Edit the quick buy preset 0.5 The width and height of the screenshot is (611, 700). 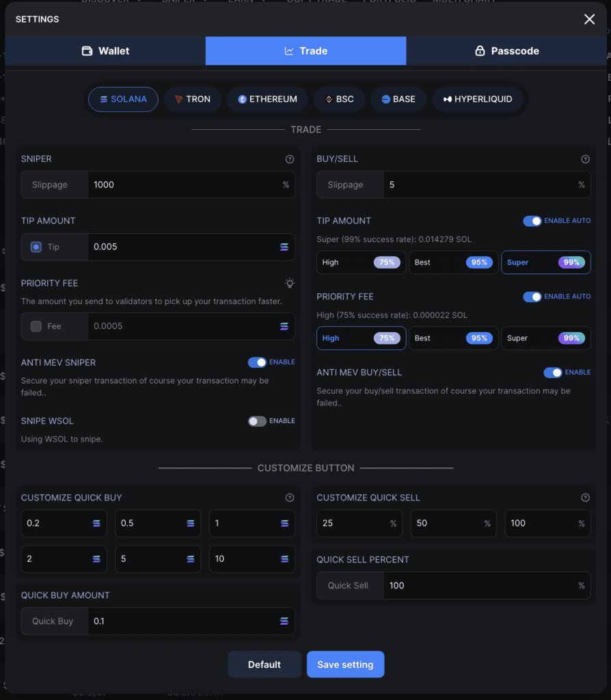coord(158,523)
